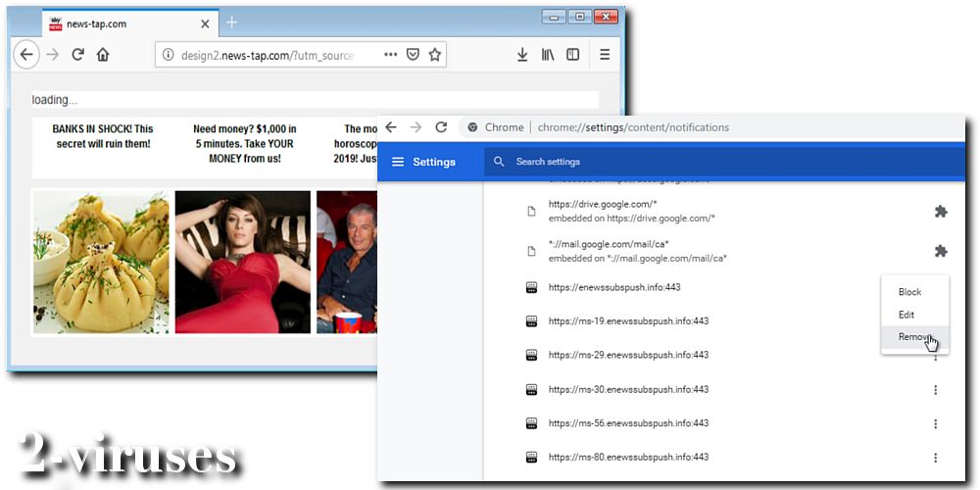Click the woman in red dress thumbnail

242,263
